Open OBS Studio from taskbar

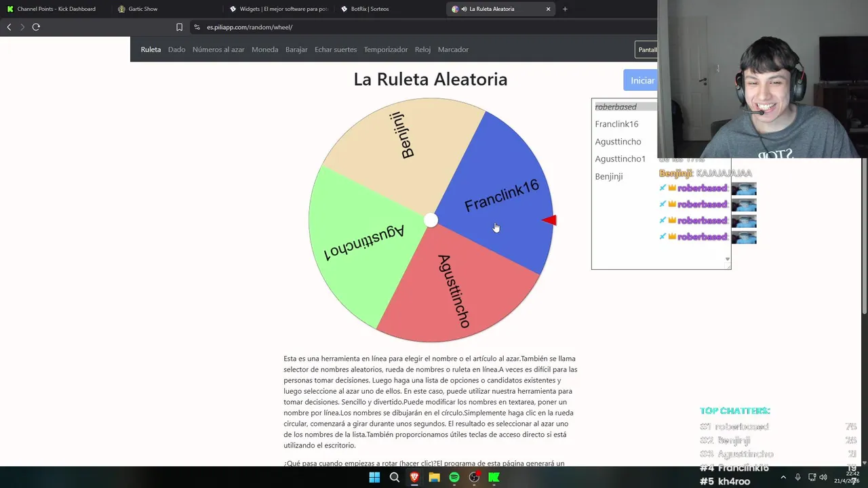474,477
